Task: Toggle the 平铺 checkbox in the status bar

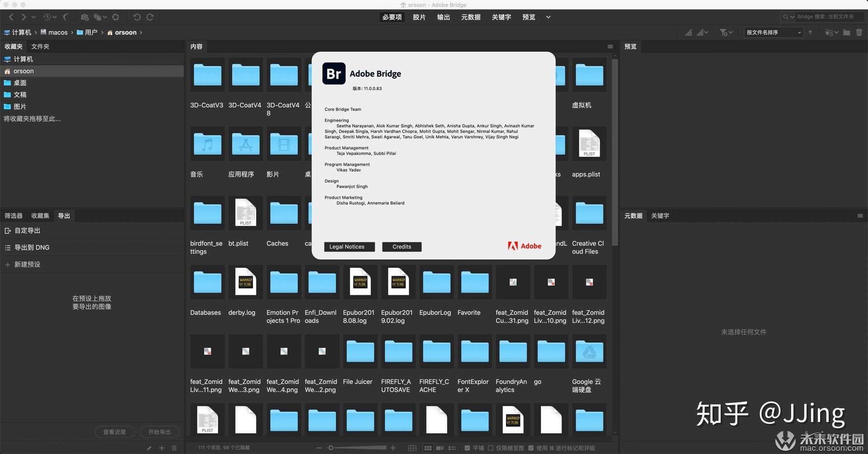Action: click(467, 448)
